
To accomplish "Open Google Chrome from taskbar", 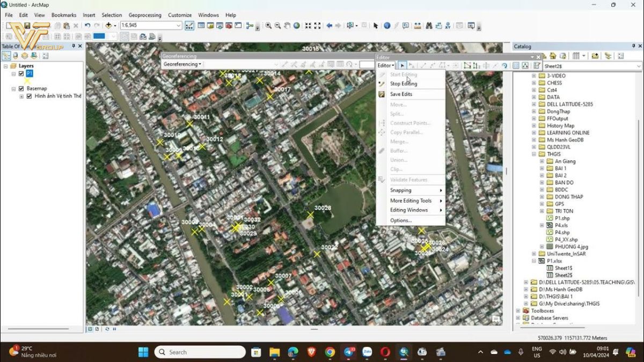I will 330,352.
